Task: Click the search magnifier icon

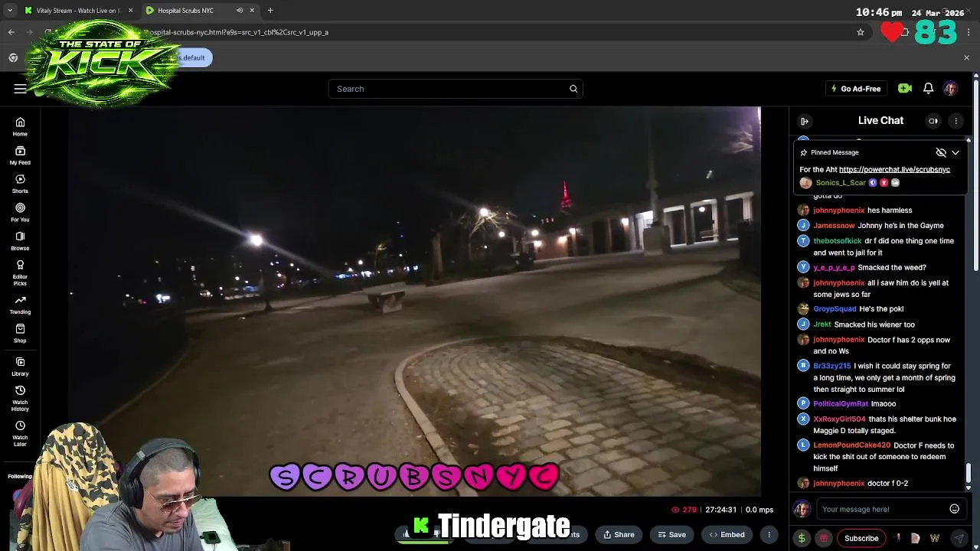Action: (573, 89)
